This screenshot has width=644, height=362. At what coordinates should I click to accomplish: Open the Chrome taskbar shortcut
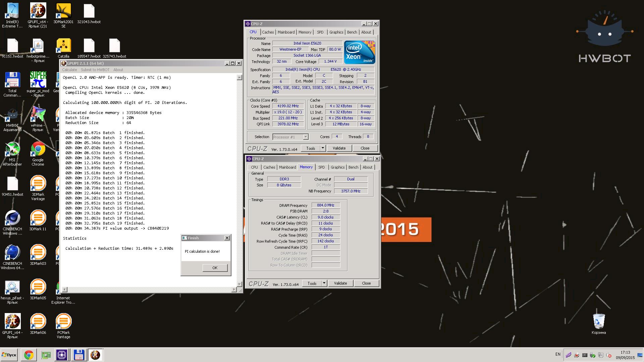coord(29,355)
